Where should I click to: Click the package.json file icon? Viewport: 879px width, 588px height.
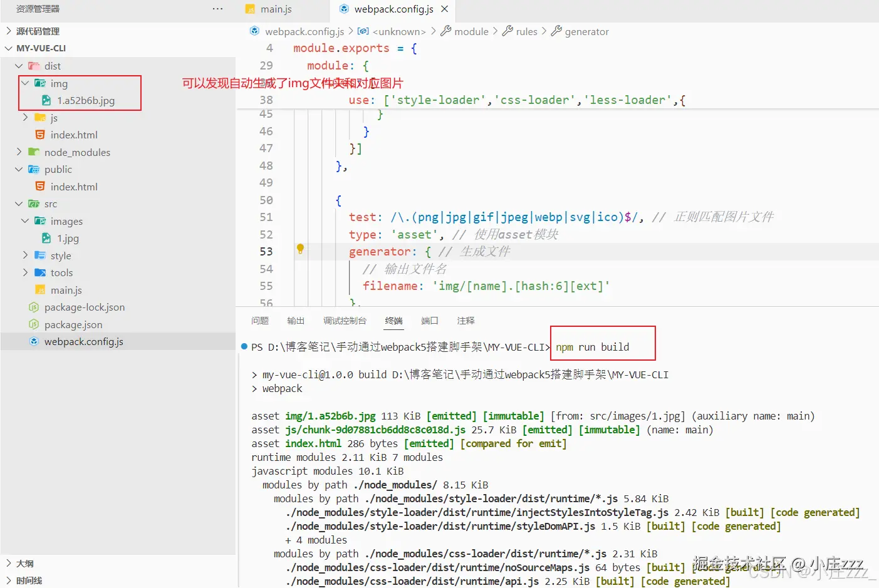pos(34,324)
